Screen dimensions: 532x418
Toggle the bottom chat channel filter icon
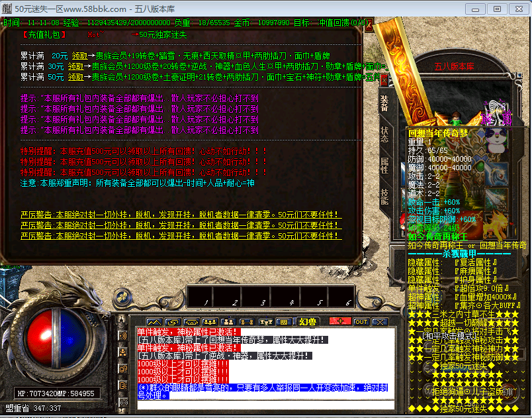click(123, 402)
